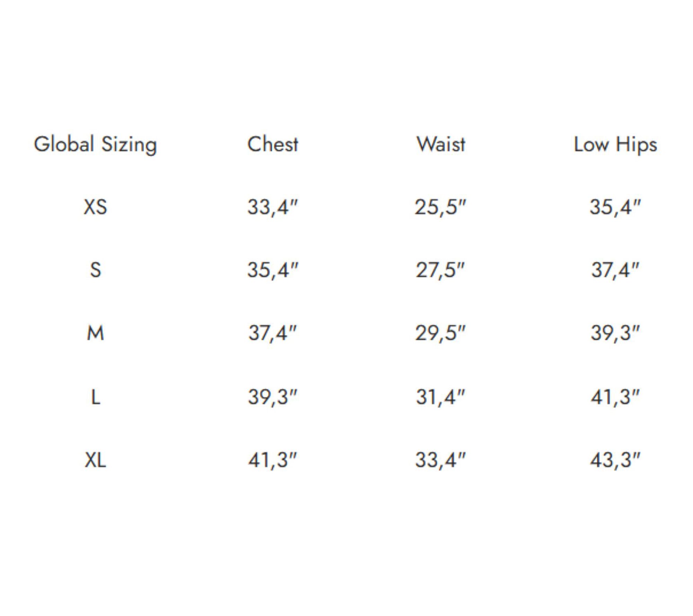
Task: Click the Chest column header
Action: 273,144
